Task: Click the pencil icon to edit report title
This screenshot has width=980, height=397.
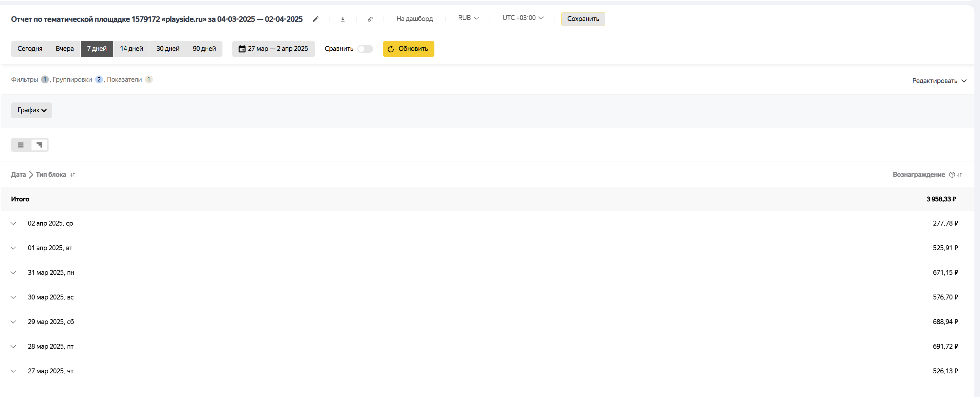Action: coord(315,19)
